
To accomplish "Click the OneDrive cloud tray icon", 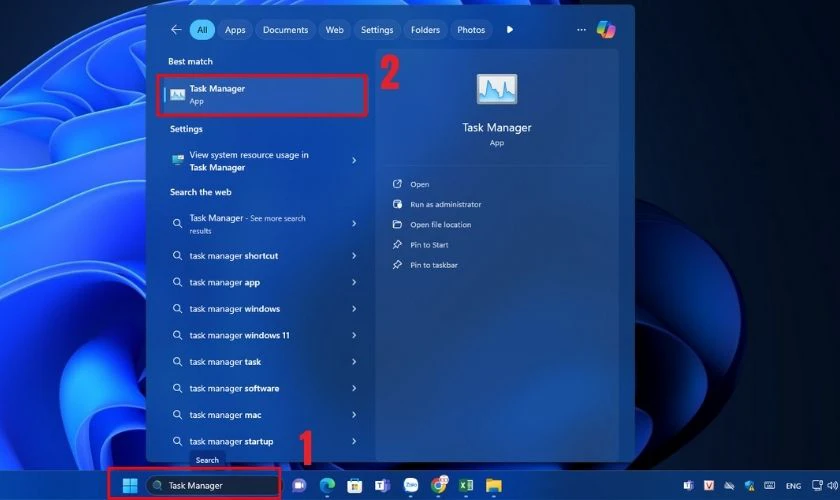I will [729, 486].
